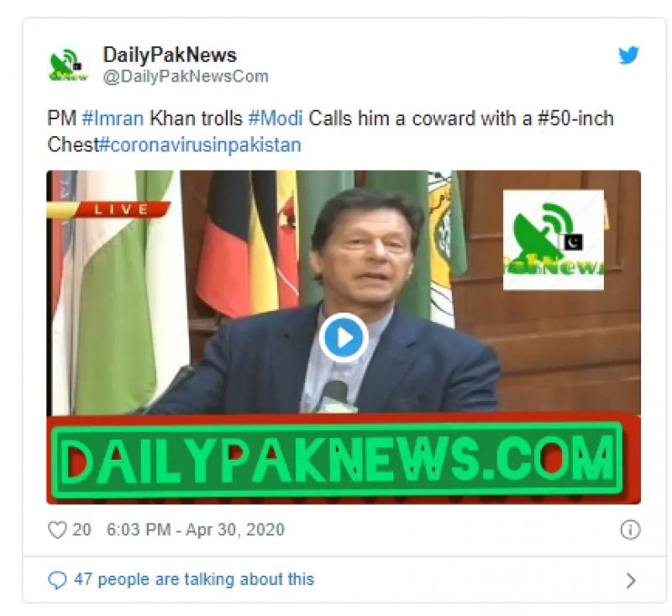The height and width of the screenshot is (616, 672).
Task: Open the tweet timestamp Apr 30, 2020
Action: point(196,529)
